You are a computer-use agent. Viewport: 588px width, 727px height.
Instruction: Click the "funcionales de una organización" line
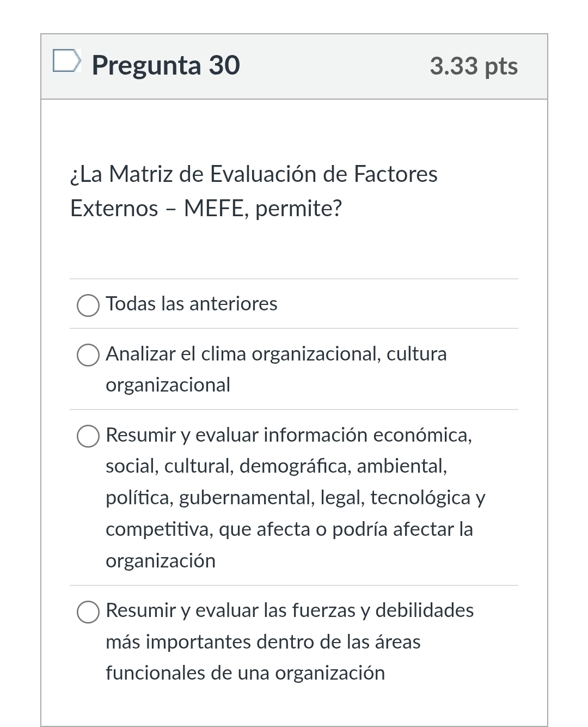pyautogui.click(x=245, y=673)
